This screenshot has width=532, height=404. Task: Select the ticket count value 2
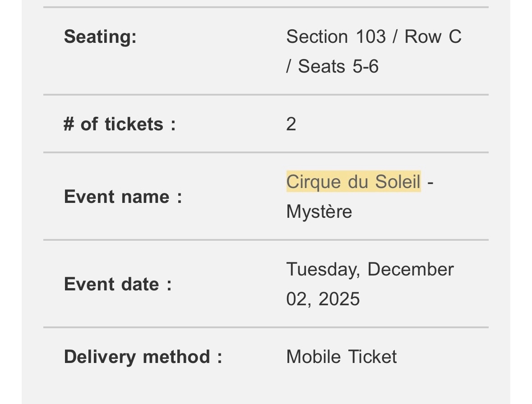point(291,124)
